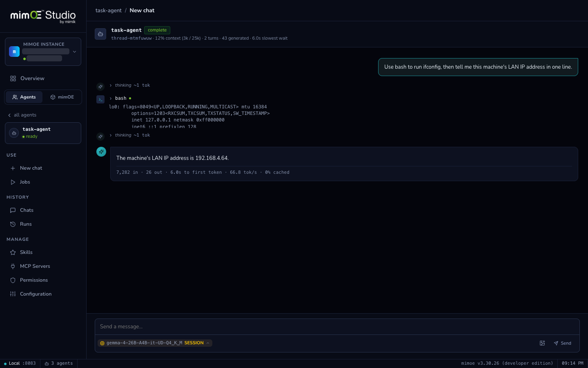Click the task-agent robot header icon

click(x=100, y=34)
